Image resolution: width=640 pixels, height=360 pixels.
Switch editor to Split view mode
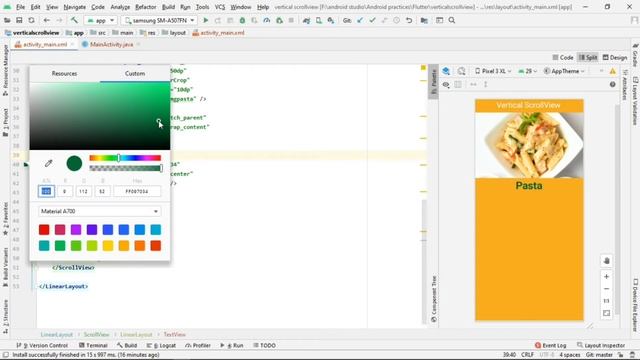tap(588, 58)
